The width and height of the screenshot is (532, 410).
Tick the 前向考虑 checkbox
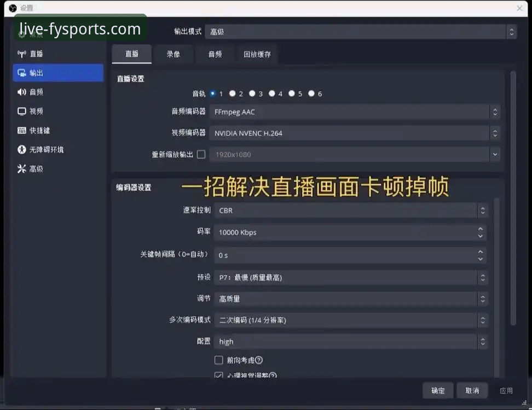point(219,360)
